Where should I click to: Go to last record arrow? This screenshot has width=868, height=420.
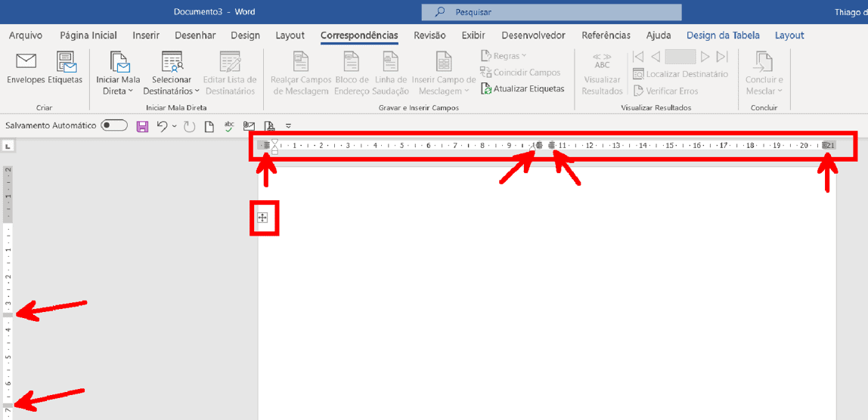[x=722, y=57]
